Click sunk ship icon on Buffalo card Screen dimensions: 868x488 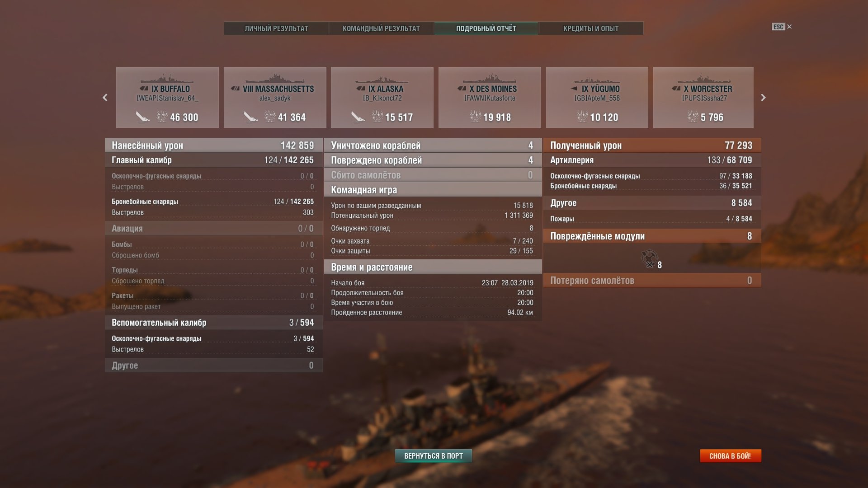pyautogui.click(x=143, y=117)
